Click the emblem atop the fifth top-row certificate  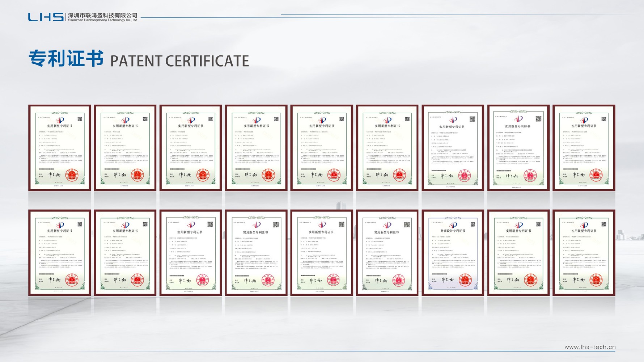[x=322, y=120]
